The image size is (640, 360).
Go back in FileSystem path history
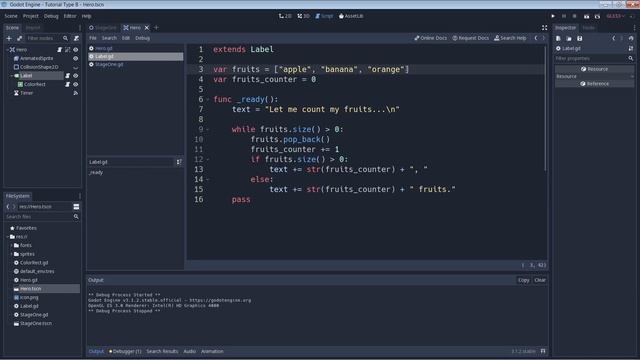click(8, 207)
